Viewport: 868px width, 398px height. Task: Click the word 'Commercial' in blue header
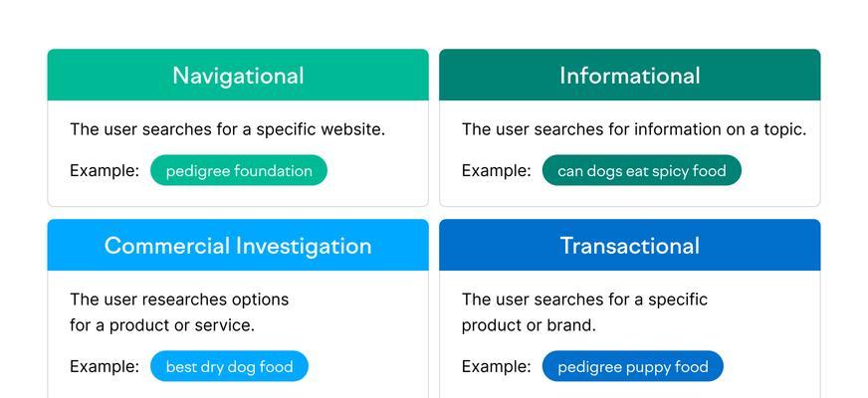(x=167, y=246)
